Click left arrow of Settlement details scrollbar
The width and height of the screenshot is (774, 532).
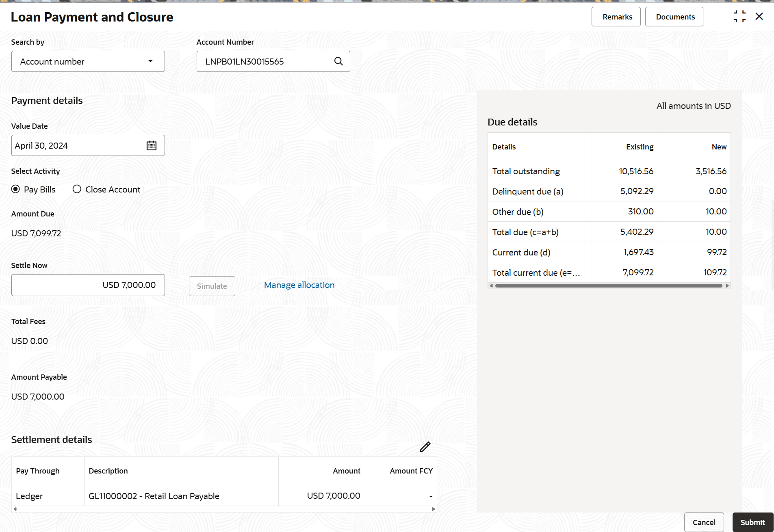click(x=15, y=509)
